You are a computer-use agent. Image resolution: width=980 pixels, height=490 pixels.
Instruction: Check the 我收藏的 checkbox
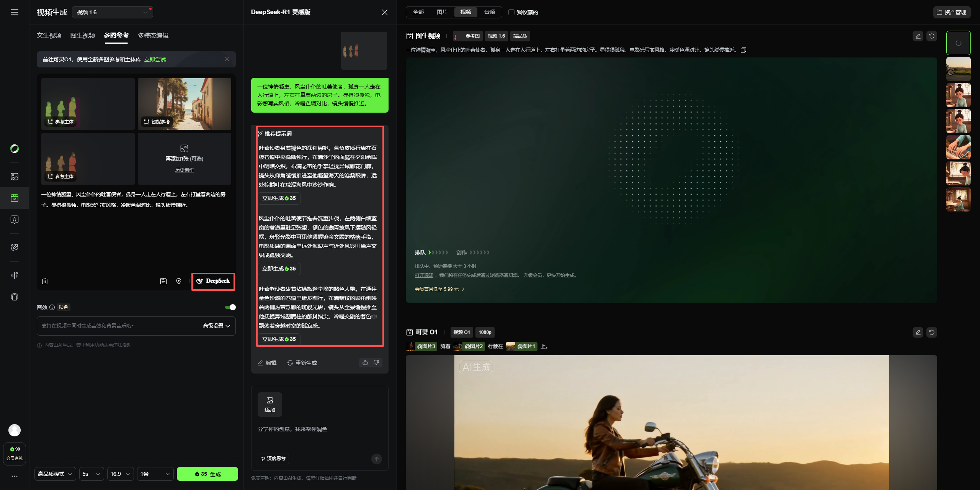[511, 12]
